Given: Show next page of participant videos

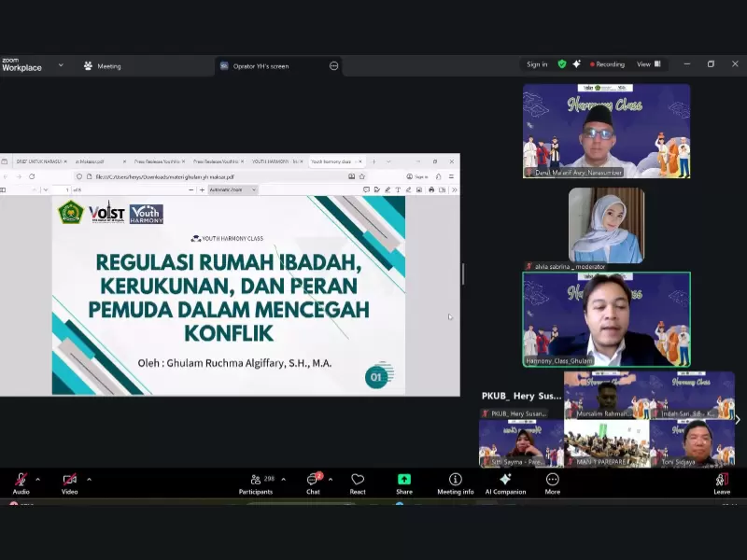Looking at the screenshot, I should pyautogui.click(x=737, y=420).
